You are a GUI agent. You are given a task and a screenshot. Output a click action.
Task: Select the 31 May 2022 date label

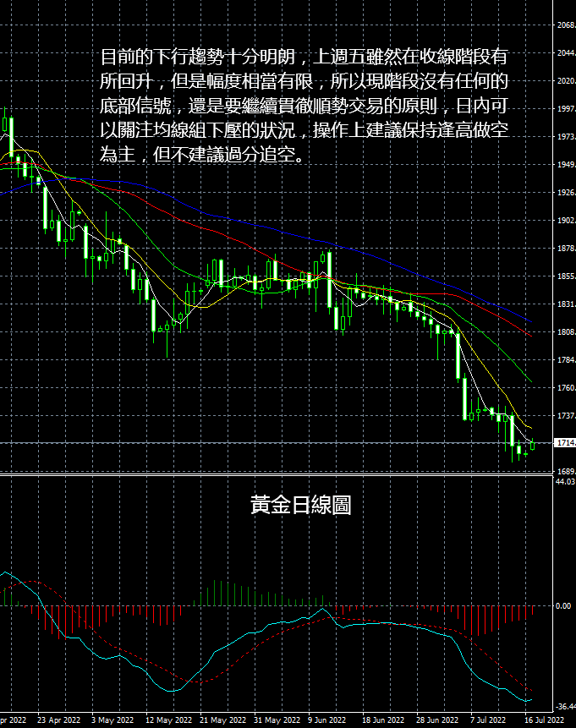click(277, 720)
